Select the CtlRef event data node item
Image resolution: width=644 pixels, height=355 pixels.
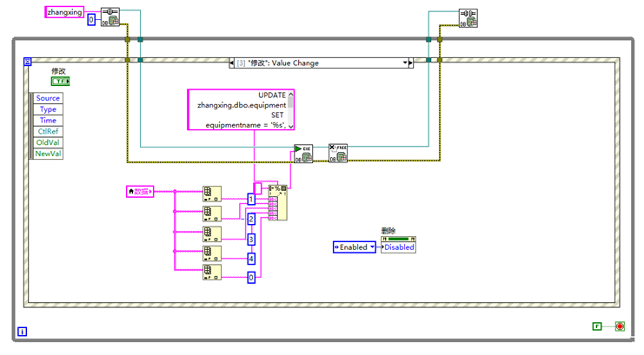(x=48, y=131)
